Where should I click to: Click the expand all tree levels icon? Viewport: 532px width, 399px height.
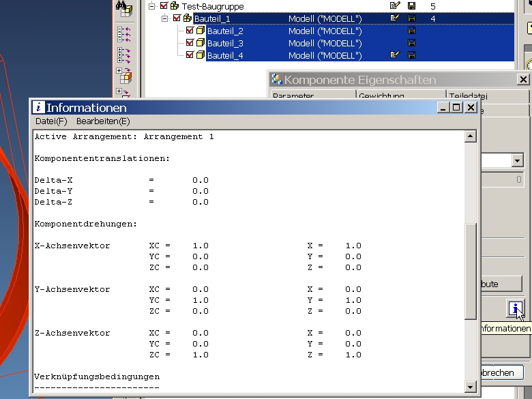[124, 55]
